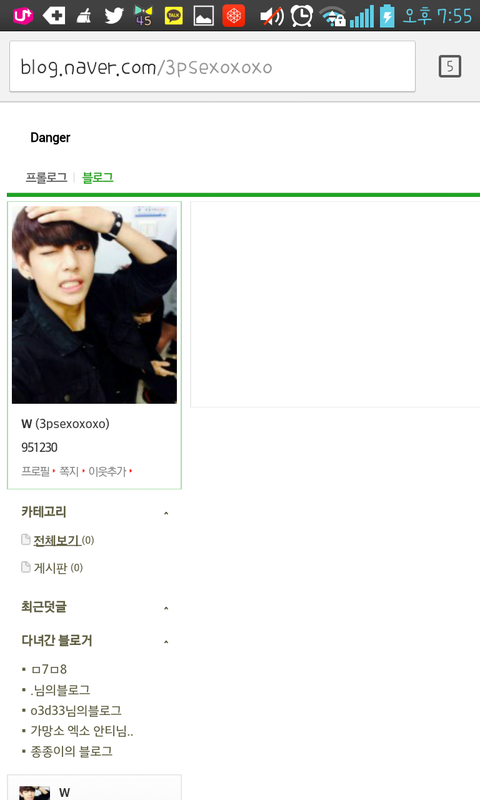The height and width of the screenshot is (800, 480).
Task: Open the browser tabs counter showing 5
Action: click(449, 66)
